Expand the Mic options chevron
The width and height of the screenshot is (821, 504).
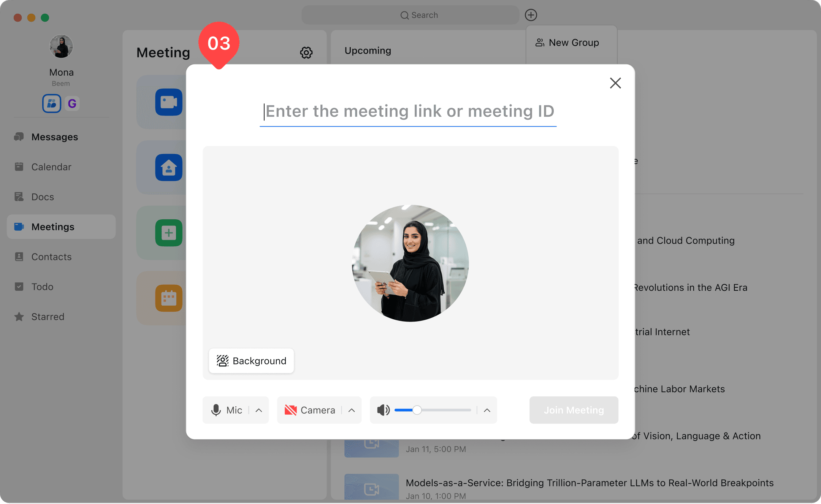[x=259, y=410]
